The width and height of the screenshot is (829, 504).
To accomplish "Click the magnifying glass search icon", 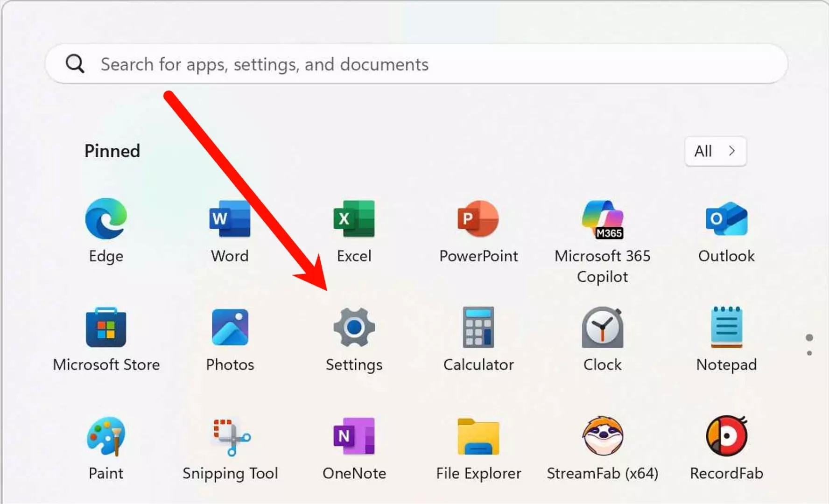I will point(75,64).
